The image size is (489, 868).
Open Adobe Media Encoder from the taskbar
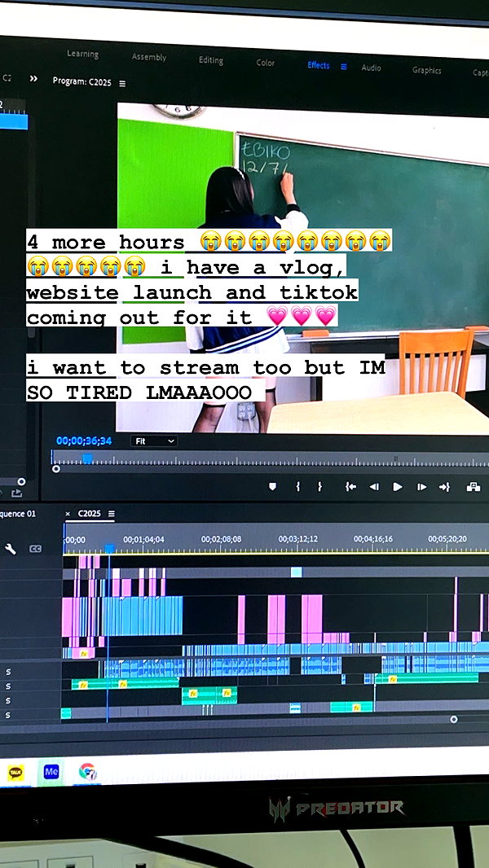51,771
